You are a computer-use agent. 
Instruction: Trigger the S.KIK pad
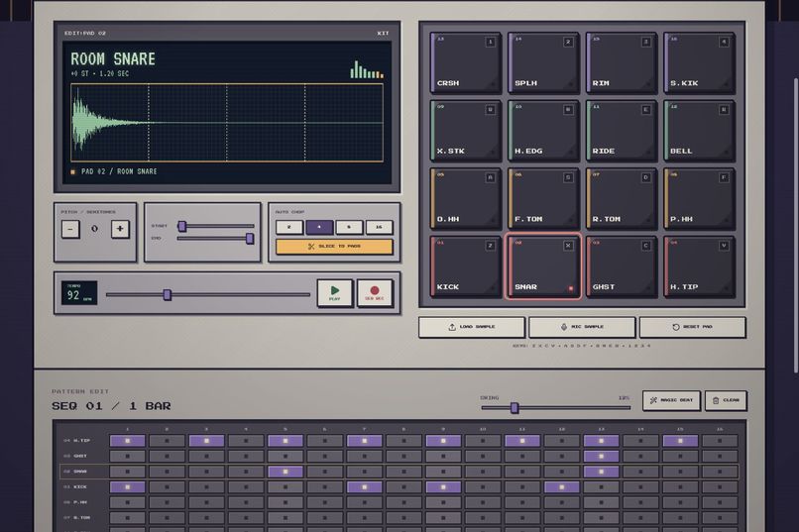pyautogui.click(x=699, y=63)
